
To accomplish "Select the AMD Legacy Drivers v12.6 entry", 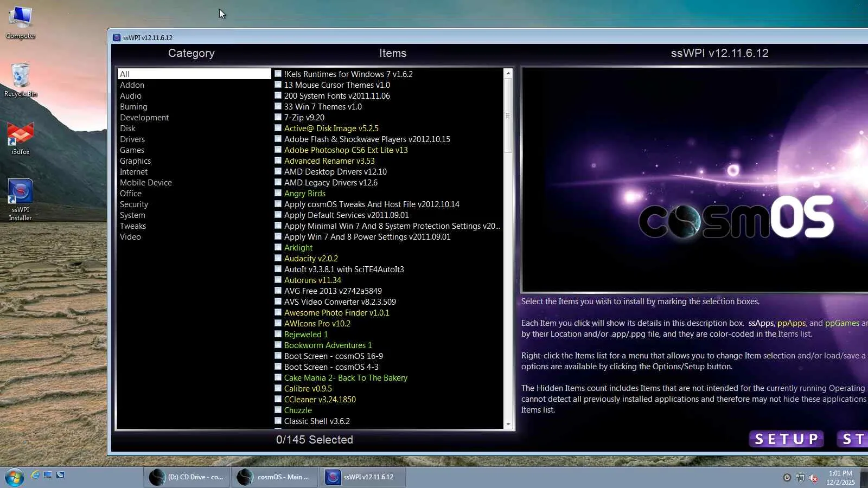I will coord(330,182).
